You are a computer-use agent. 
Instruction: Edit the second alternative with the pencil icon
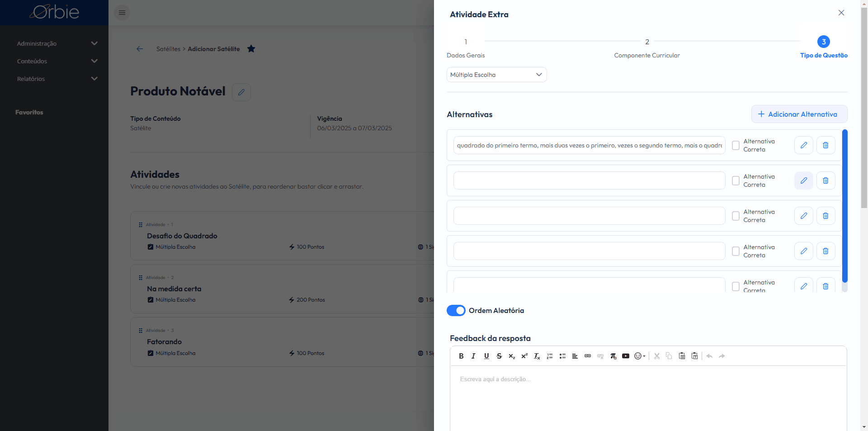[x=804, y=180]
